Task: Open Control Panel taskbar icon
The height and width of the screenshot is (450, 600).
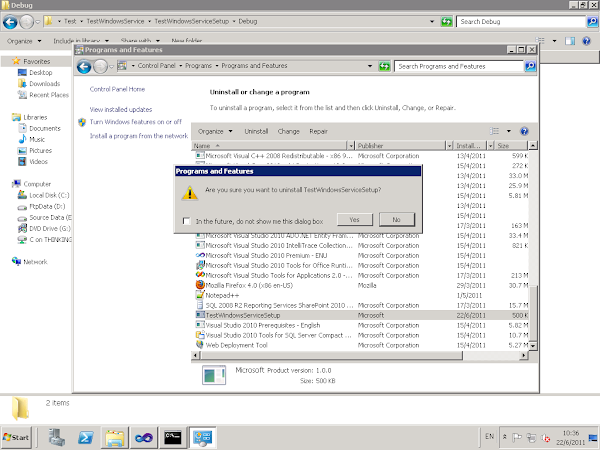Action: (x=202, y=437)
